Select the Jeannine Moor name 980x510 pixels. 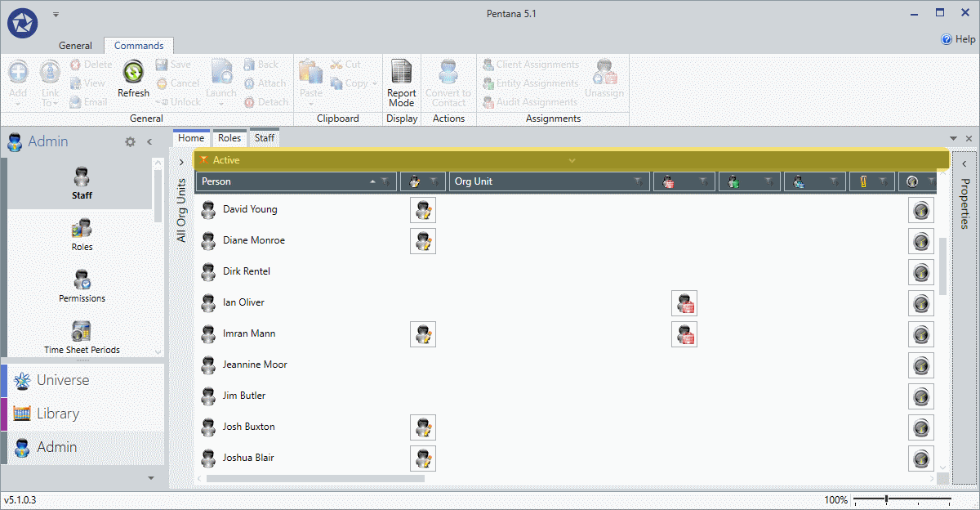click(255, 365)
